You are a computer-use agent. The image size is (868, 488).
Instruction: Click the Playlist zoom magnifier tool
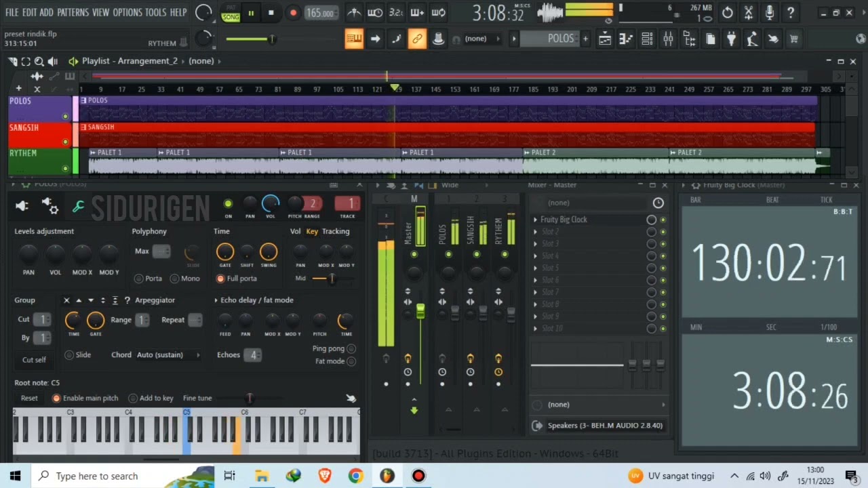[x=39, y=61]
